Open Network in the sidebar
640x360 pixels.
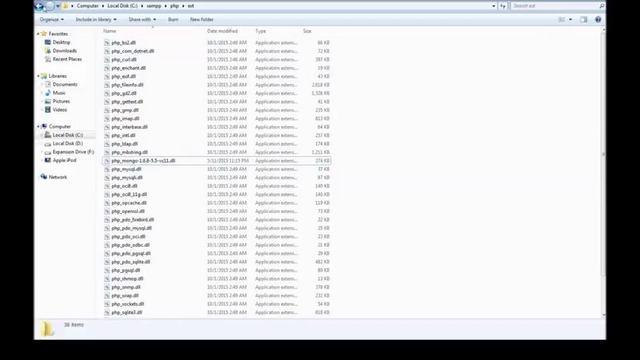(58, 177)
